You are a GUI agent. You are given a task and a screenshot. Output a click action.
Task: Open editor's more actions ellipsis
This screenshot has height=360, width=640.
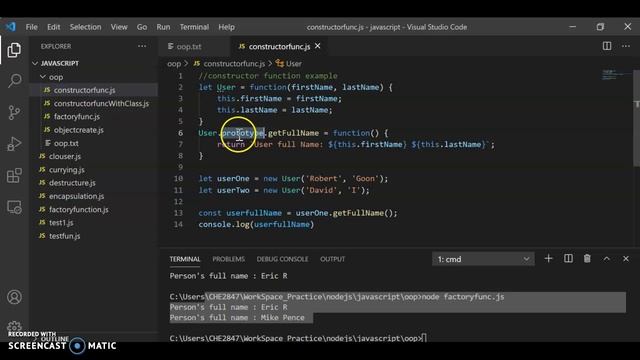coord(626,46)
